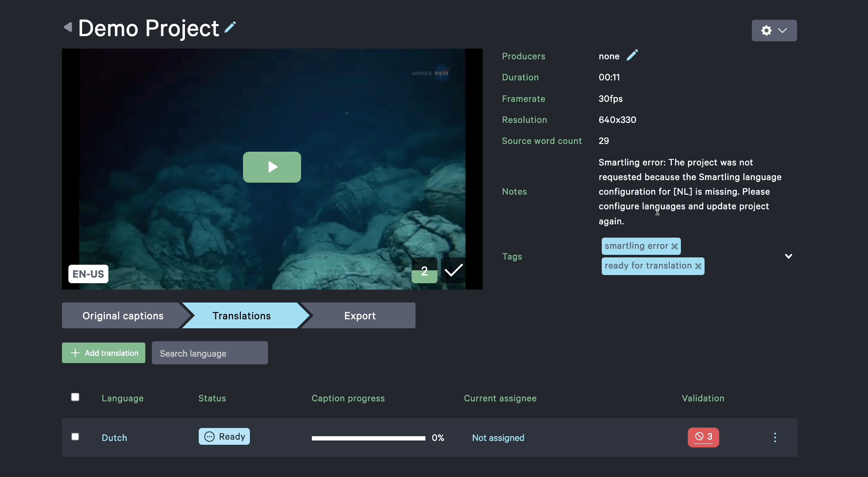Toggle the select-all languages checkbox
The height and width of the screenshot is (477, 868).
(75, 397)
